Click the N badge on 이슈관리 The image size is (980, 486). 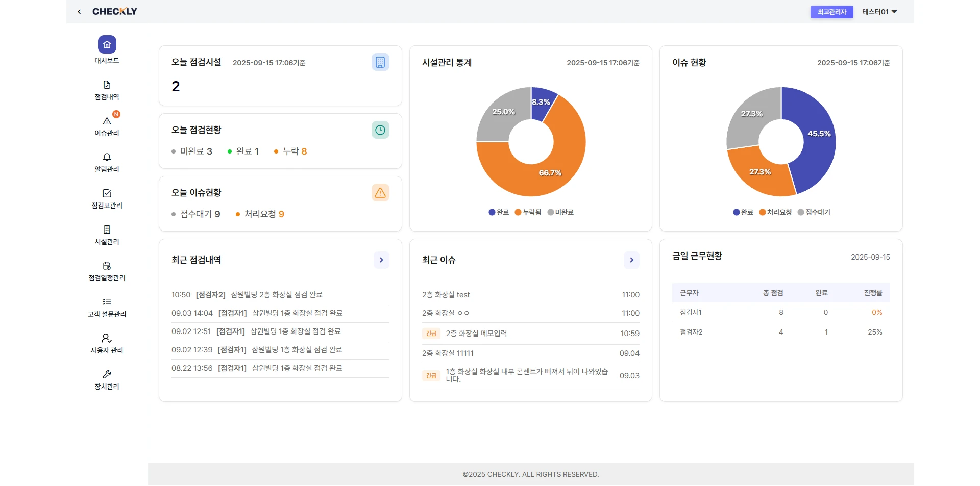pyautogui.click(x=116, y=114)
